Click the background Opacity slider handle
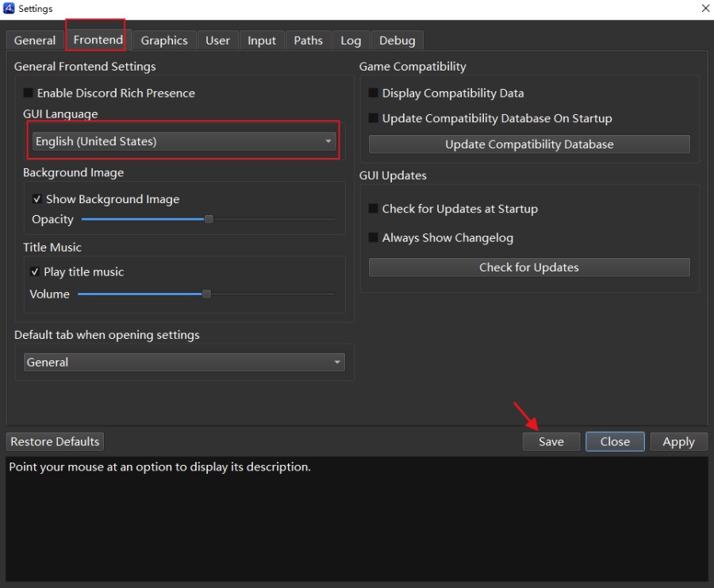Image resolution: width=714 pixels, height=588 pixels. [209, 220]
